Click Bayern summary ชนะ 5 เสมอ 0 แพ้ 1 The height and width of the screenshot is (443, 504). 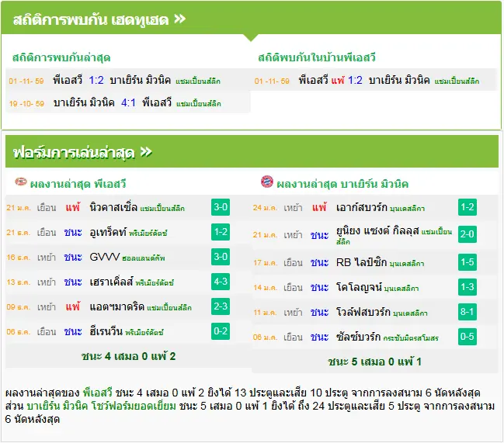point(374,362)
